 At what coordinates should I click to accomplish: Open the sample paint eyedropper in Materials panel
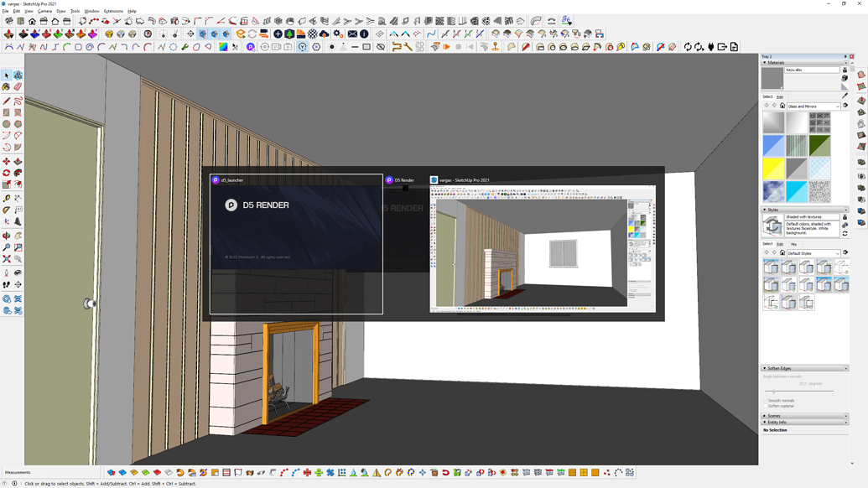click(845, 94)
